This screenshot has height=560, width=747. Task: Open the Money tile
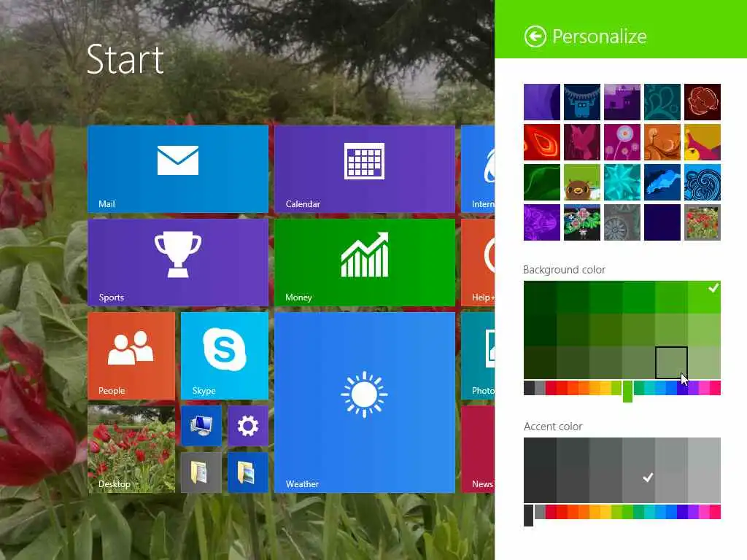tap(365, 262)
